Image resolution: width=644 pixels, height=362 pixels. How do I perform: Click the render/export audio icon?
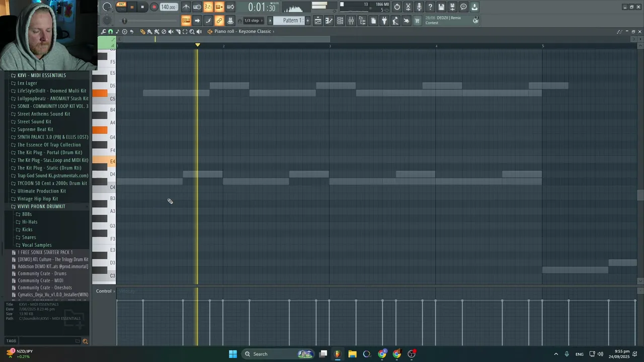tap(452, 7)
